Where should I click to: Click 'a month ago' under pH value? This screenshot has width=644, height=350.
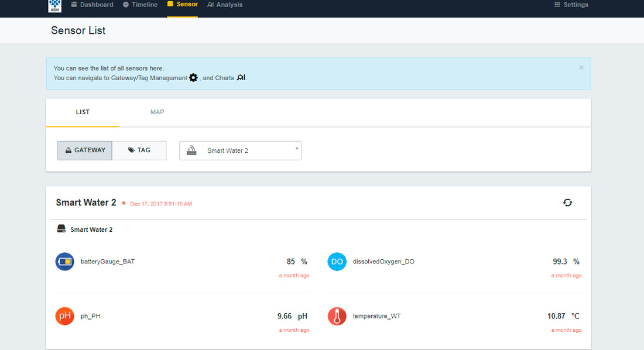click(294, 330)
